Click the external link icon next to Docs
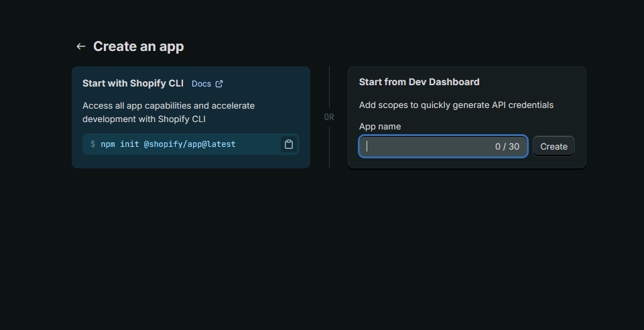Image resolution: width=644 pixels, height=330 pixels. 219,84
